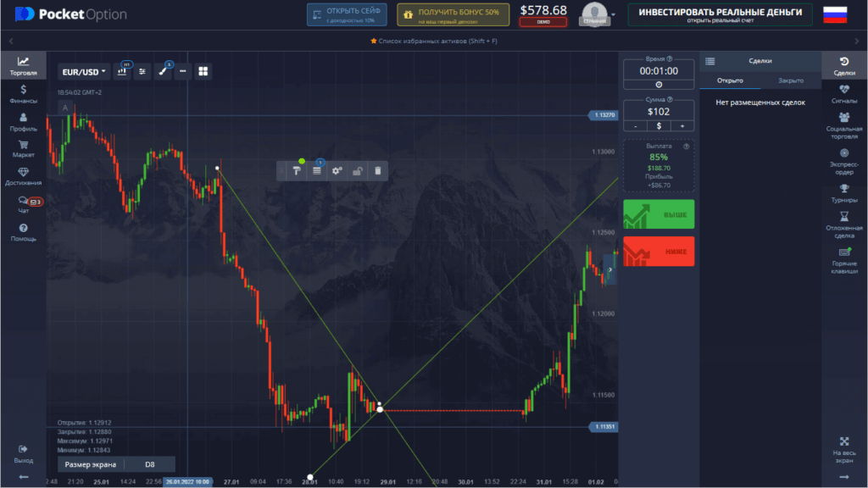Open drawing settings gear icon
Viewport: 868px width, 488px height.
(x=337, y=171)
